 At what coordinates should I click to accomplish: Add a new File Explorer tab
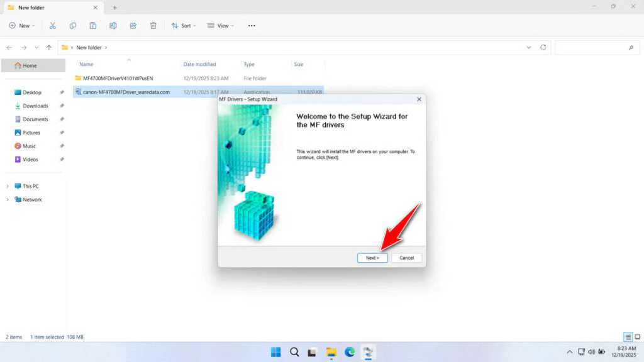114,8
